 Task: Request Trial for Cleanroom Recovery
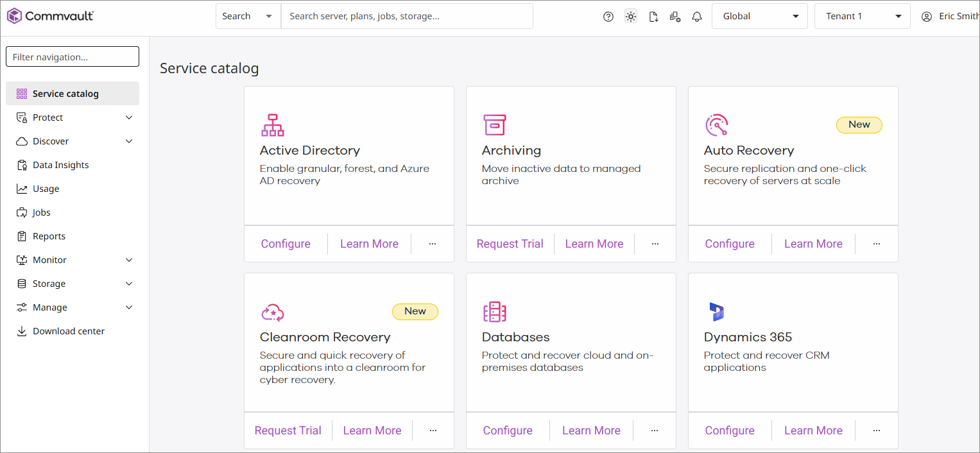288,431
